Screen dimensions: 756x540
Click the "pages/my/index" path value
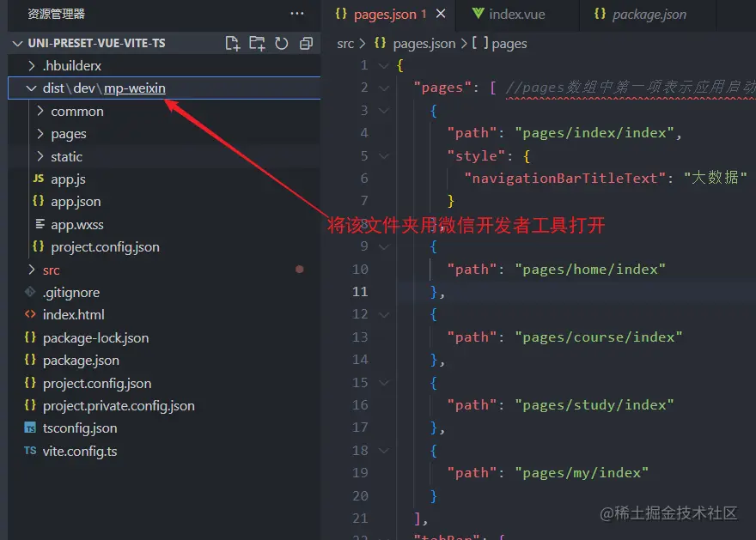pyautogui.click(x=582, y=473)
